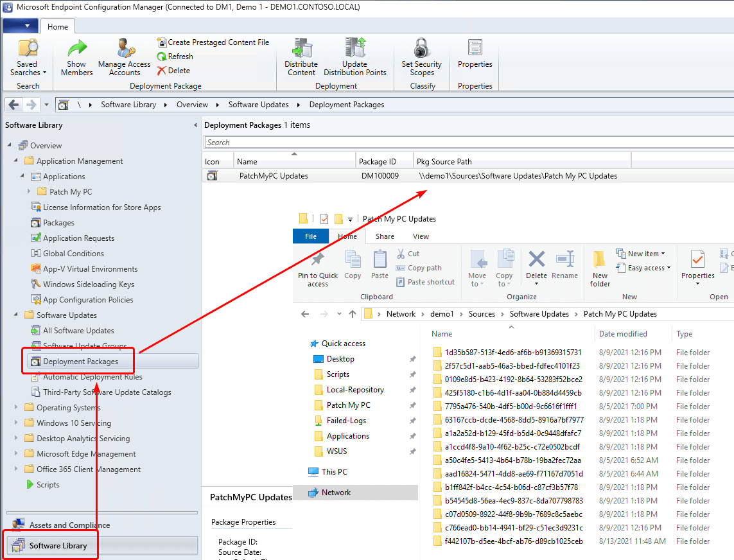Open Set Security Scopes
This screenshot has height=560, width=734.
coord(421,57)
